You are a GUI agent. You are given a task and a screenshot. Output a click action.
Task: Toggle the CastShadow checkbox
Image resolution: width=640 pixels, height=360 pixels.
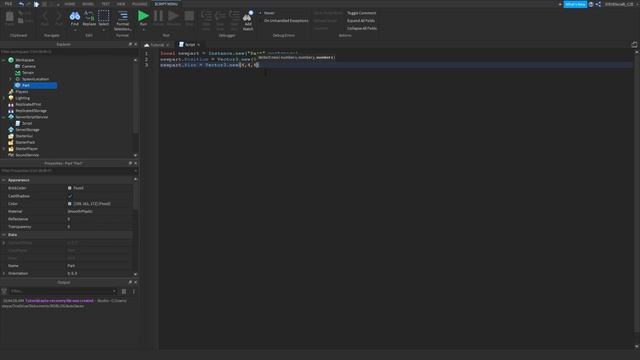tap(69, 196)
